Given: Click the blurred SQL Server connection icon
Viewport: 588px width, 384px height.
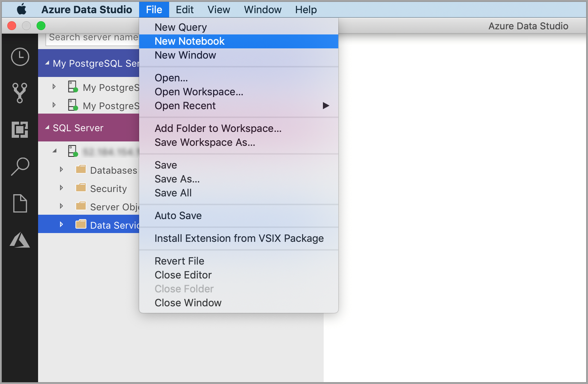Looking at the screenshot, I should click(x=73, y=151).
